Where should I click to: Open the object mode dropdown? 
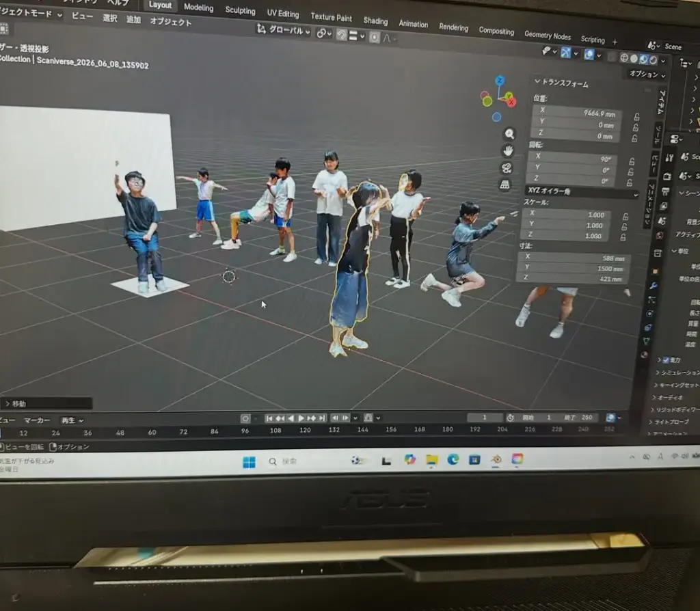[30, 13]
